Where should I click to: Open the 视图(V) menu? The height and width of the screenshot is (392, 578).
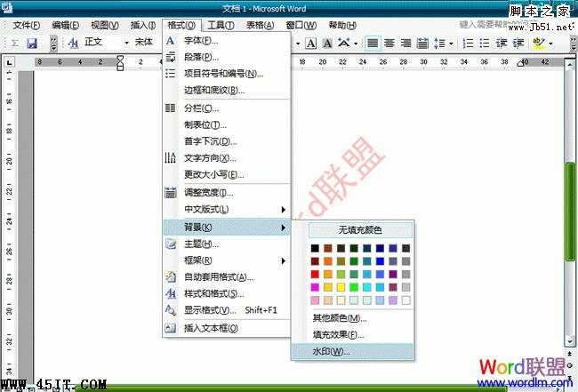(x=105, y=25)
